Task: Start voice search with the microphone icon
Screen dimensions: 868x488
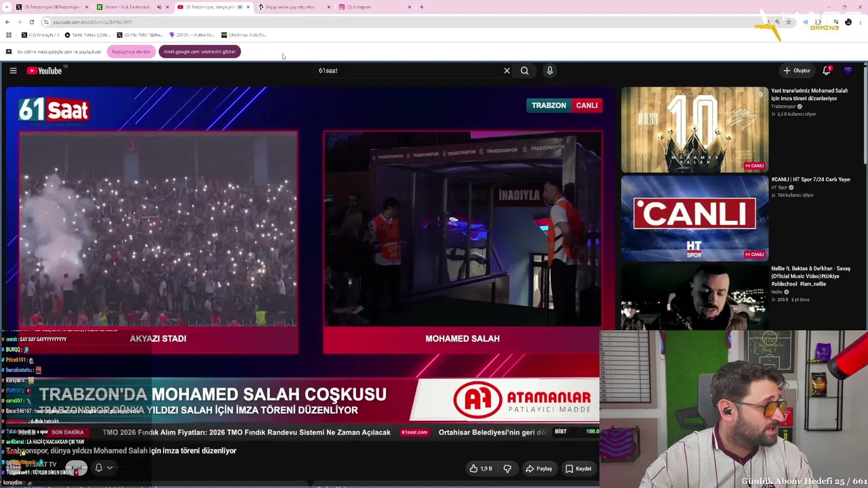Action: (550, 70)
